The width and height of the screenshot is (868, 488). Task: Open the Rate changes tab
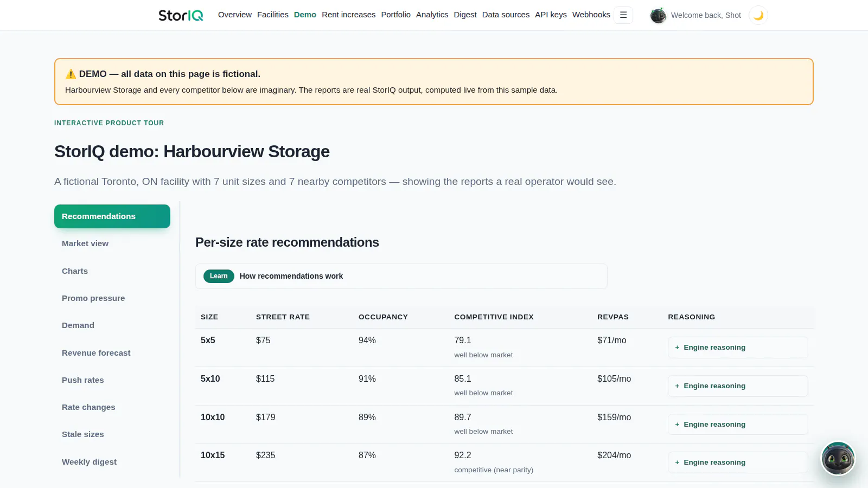pos(112,407)
